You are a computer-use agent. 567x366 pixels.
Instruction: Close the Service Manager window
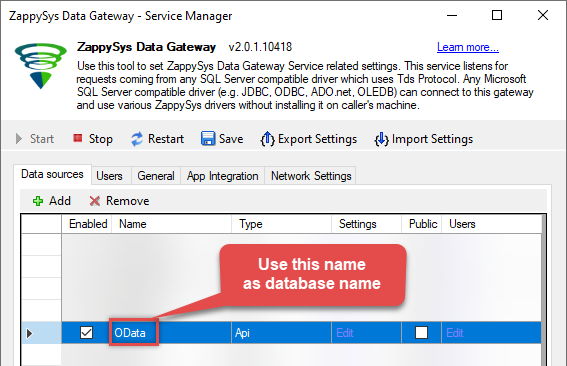[x=543, y=15]
